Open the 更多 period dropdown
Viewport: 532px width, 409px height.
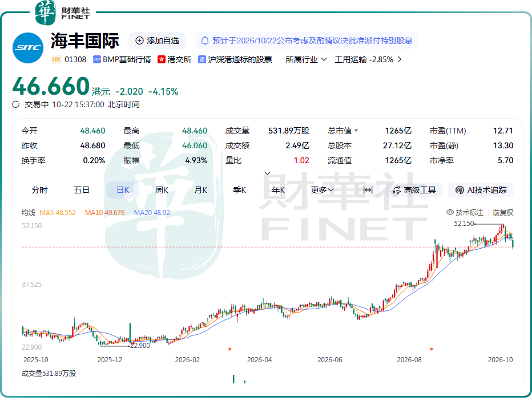[x=322, y=191]
